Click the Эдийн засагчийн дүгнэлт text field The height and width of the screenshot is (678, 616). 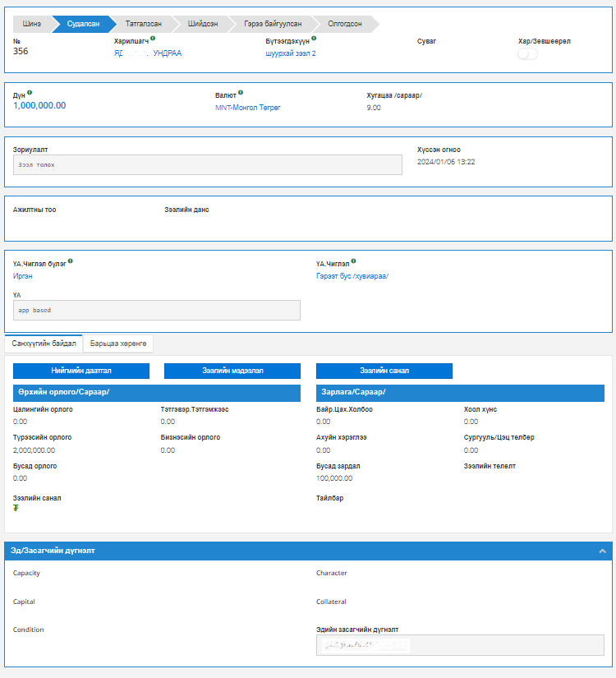(x=460, y=646)
